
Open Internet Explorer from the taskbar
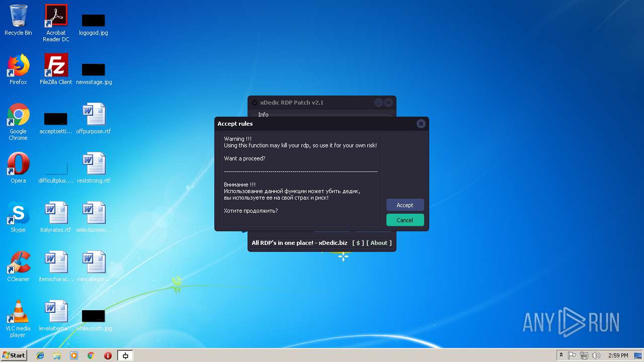coord(40,355)
